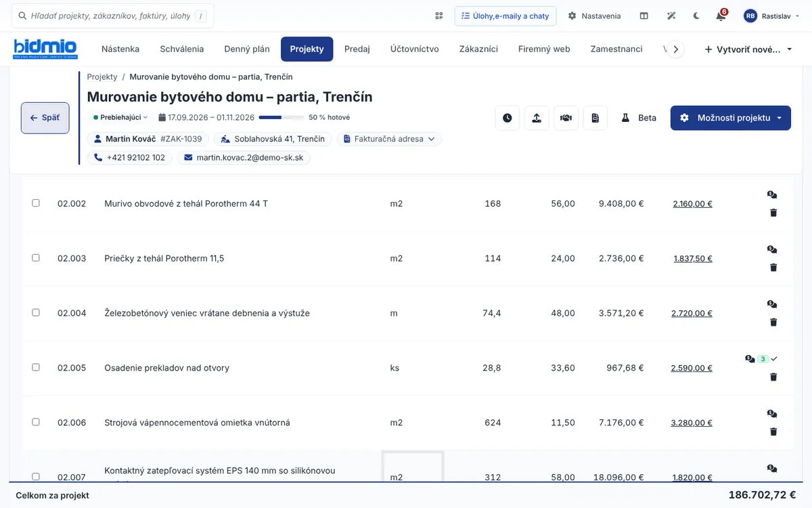
Task: Open the Vytvoriť nové dropdown
Action: point(748,49)
